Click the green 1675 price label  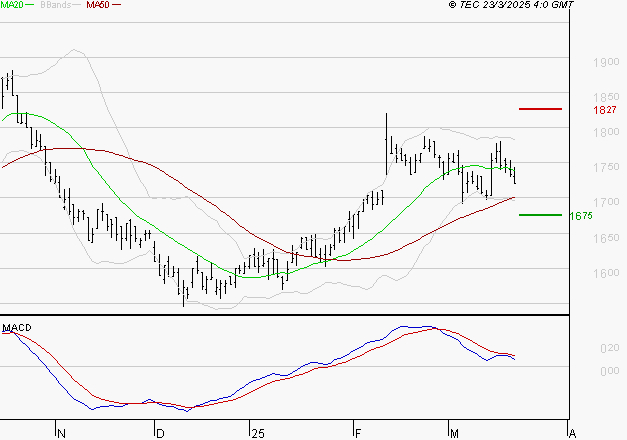[581, 216]
